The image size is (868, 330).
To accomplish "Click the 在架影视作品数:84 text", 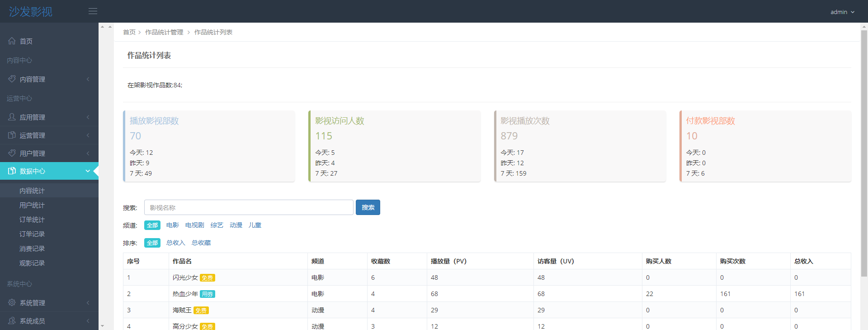I will 155,85.
